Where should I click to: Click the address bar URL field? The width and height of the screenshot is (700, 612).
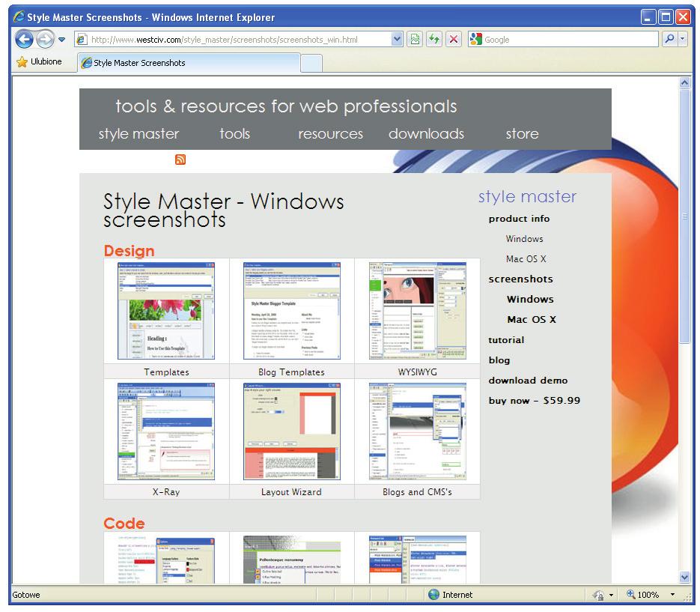tap(239, 39)
